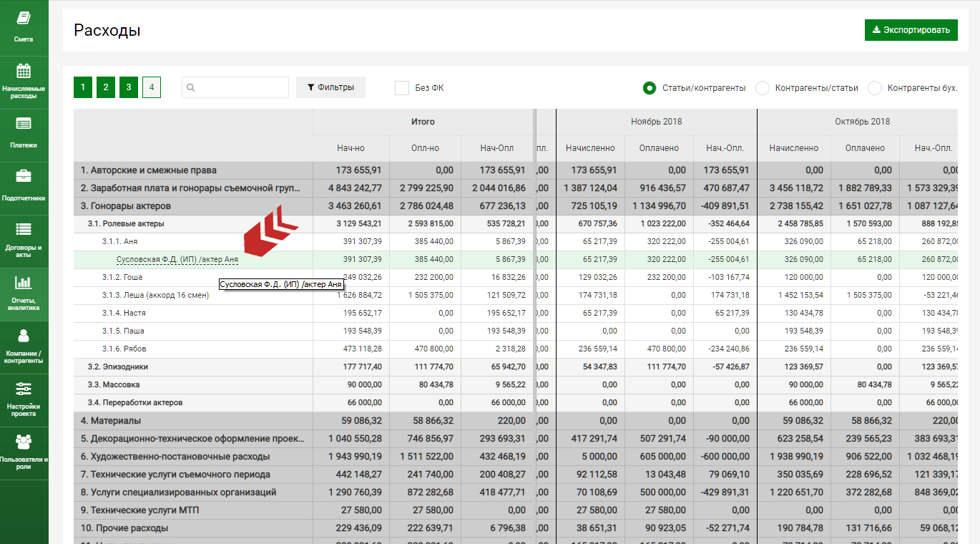Screen dimensions: 980x544
Task: Expand row 9. Технические услуги МТП
Action: pos(193,510)
